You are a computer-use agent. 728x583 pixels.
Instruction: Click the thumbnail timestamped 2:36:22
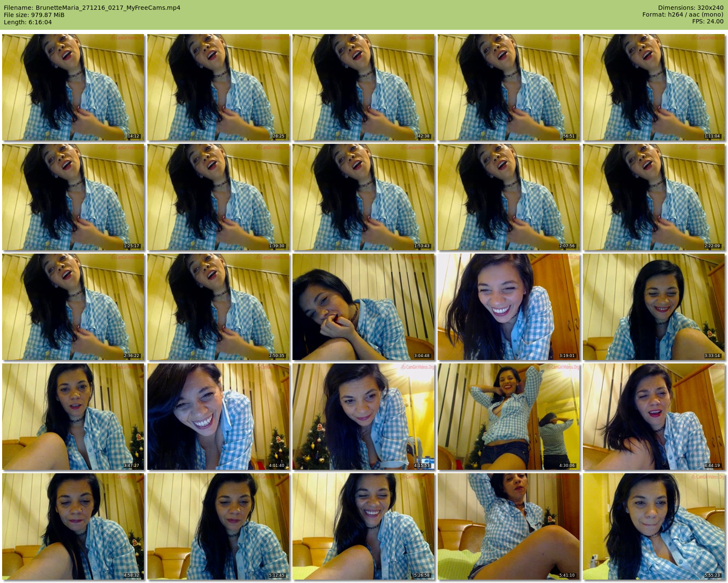(73, 307)
